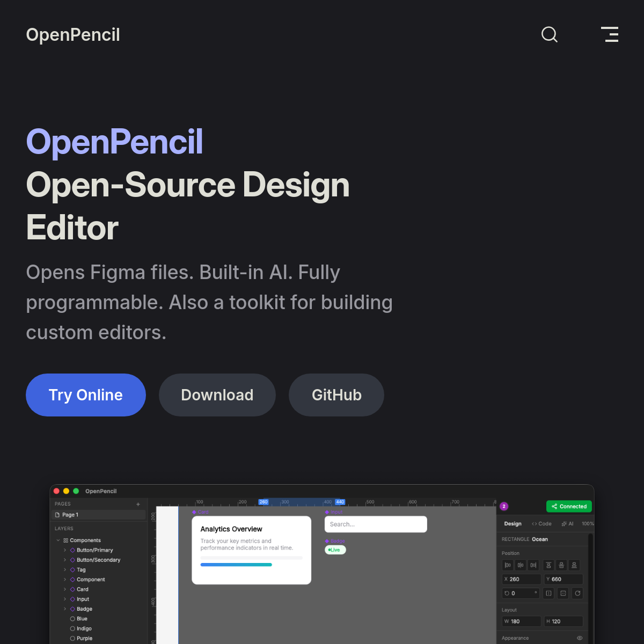
Task: Expand the Button/Primary layer
Action: point(65,550)
